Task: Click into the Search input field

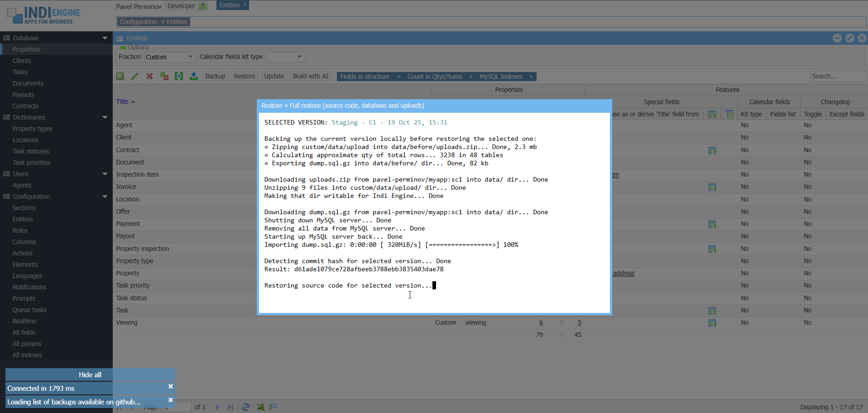Action: pyautogui.click(x=837, y=76)
